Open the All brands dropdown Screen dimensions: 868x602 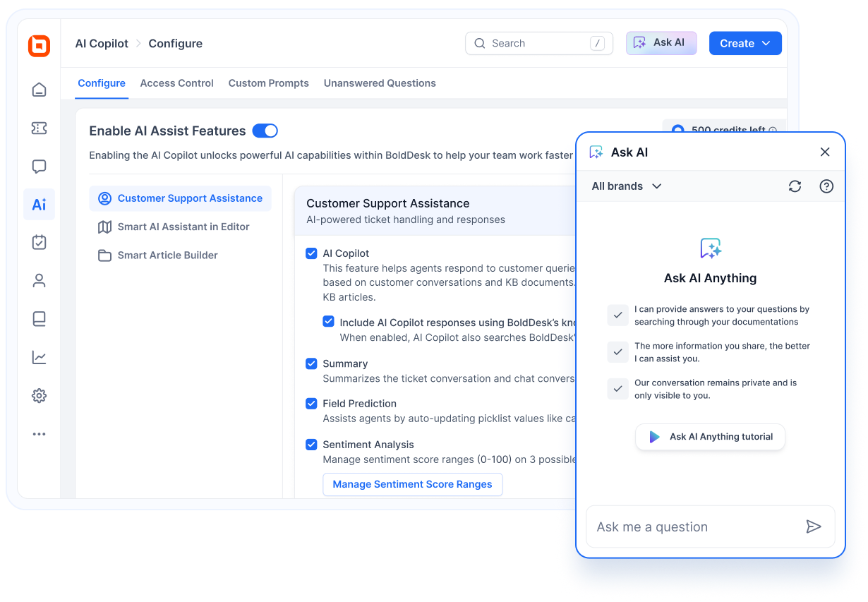tap(627, 186)
